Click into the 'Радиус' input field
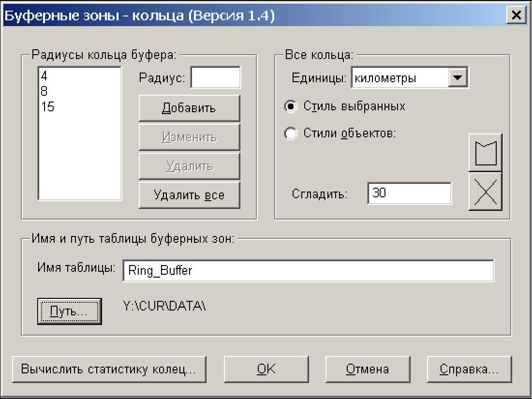The height and width of the screenshot is (399, 532). tap(215, 78)
